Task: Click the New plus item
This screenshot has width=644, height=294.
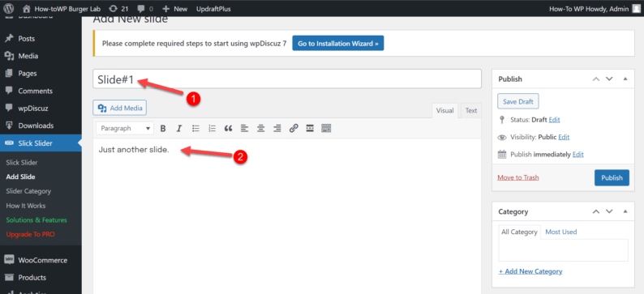Action: coord(174,9)
